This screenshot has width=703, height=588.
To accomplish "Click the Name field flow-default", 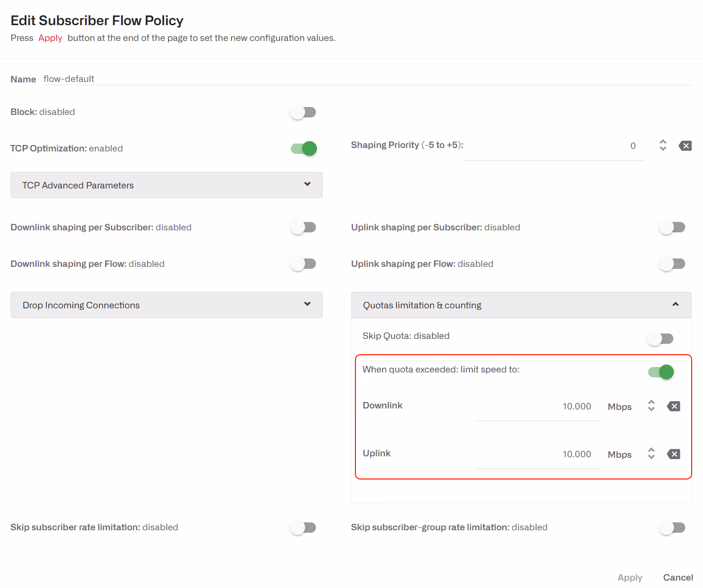I will pos(367,79).
